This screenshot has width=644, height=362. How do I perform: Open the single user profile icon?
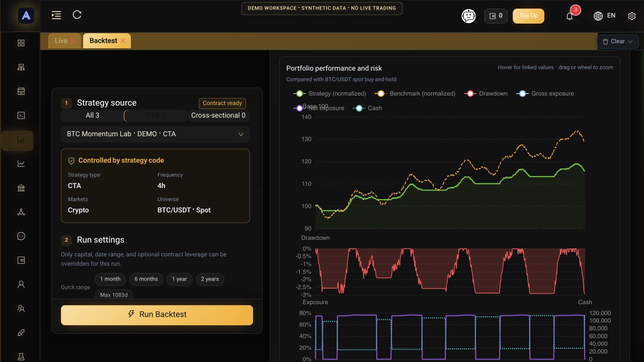[x=21, y=285]
